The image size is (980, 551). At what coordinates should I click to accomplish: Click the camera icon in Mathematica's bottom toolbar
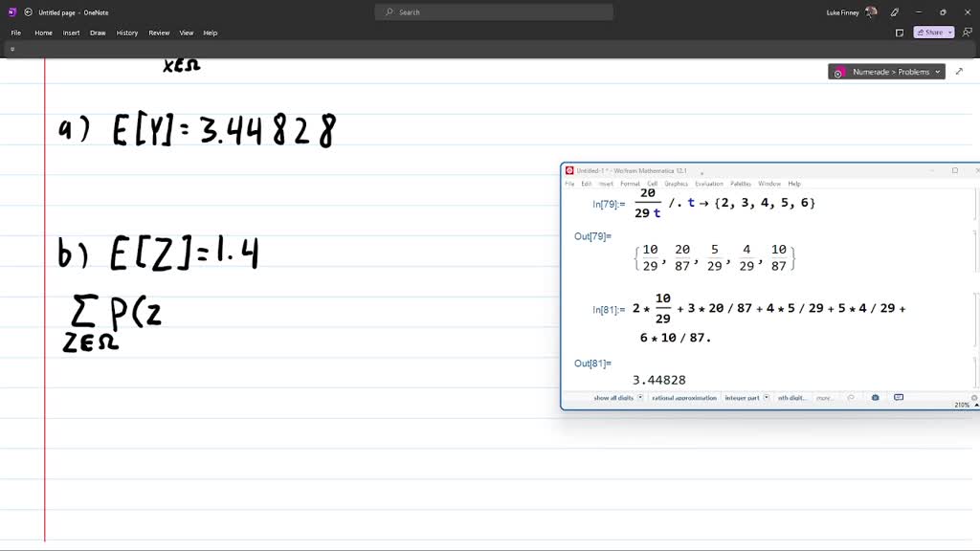pyautogui.click(x=875, y=397)
